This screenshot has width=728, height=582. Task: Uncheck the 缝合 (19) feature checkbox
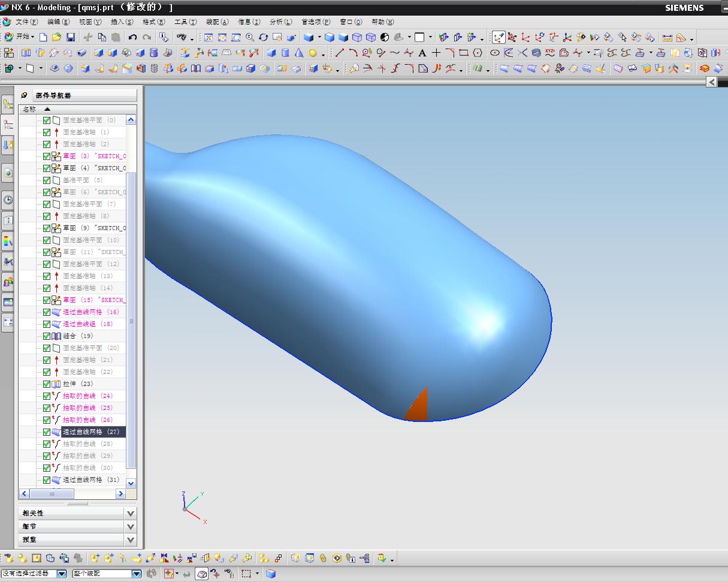coord(47,336)
